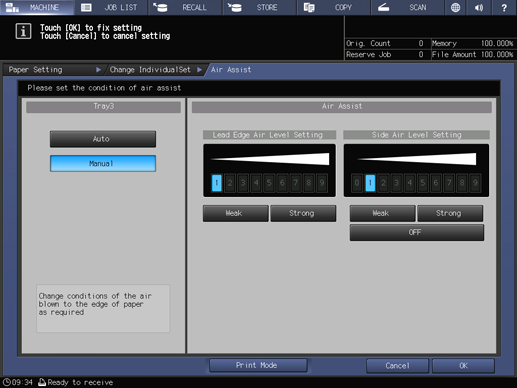This screenshot has height=388, width=517.
Task: Click the Air Assist breadcrumb
Action: point(231,70)
